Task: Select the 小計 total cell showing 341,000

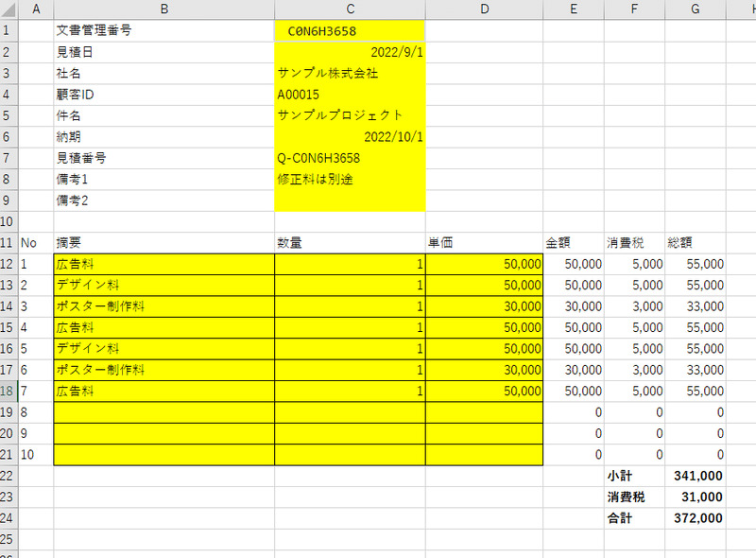Action: point(699,476)
